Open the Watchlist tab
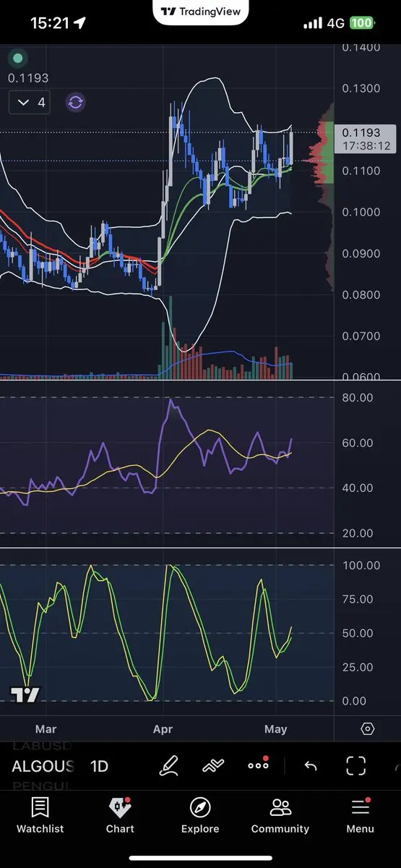Screen dimensions: 401x868 pos(40,815)
